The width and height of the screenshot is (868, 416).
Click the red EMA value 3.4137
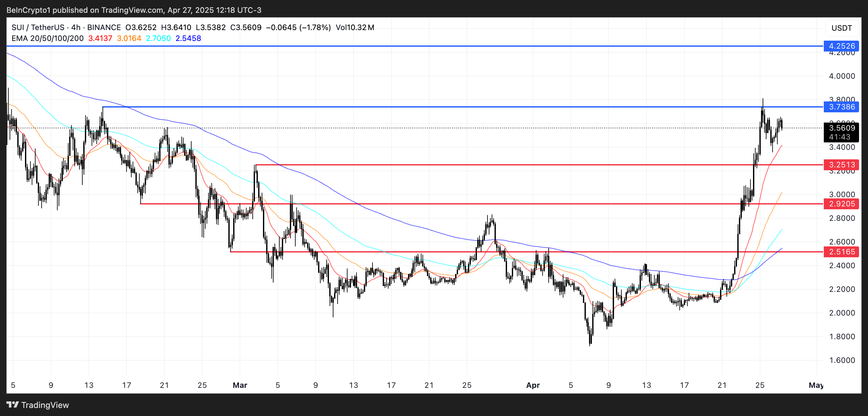[100, 38]
